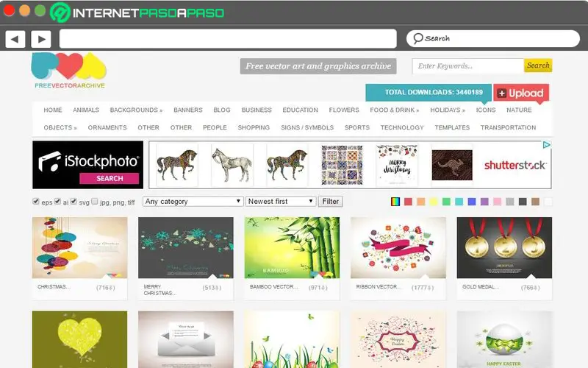Select the brown color filter swatch
Viewport: 588px width, 368px height.
point(536,202)
